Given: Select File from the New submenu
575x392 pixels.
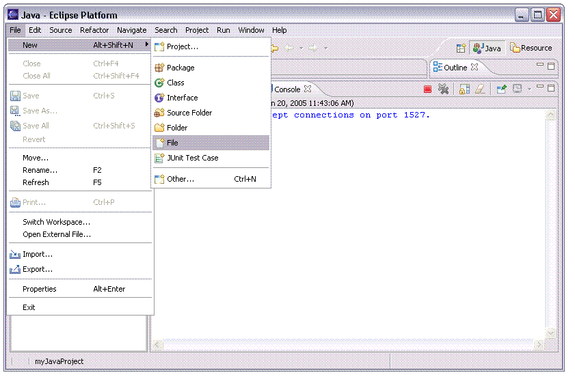Looking at the screenshot, I should pos(172,143).
